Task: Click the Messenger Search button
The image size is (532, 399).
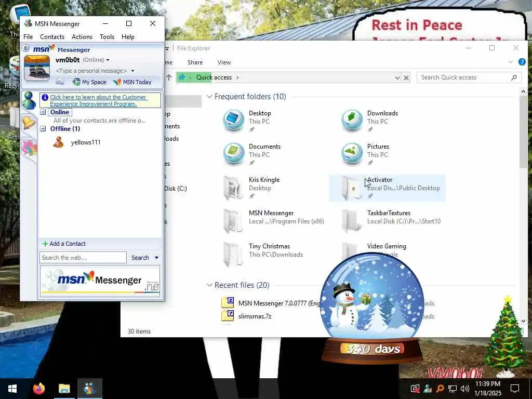Action: (140, 258)
